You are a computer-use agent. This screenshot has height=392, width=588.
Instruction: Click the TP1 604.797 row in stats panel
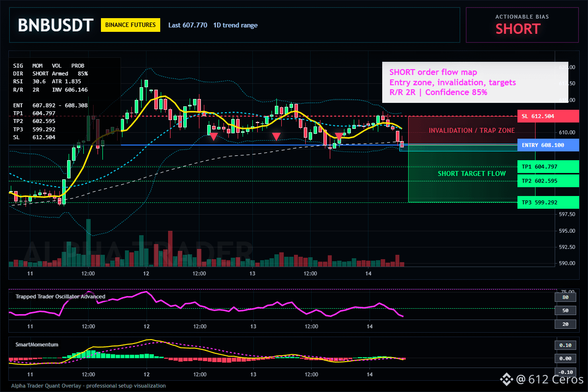[34, 113]
